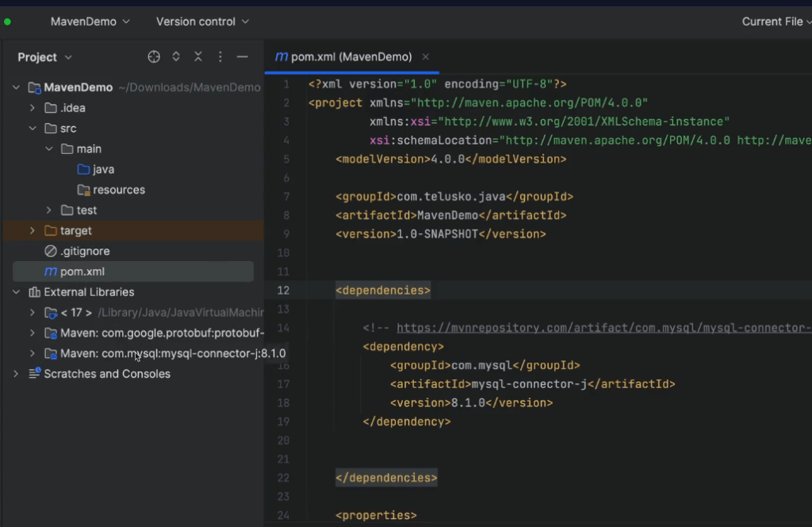This screenshot has width=812, height=527.
Task: Open the Project panel options three-dot menu
Action: point(220,57)
